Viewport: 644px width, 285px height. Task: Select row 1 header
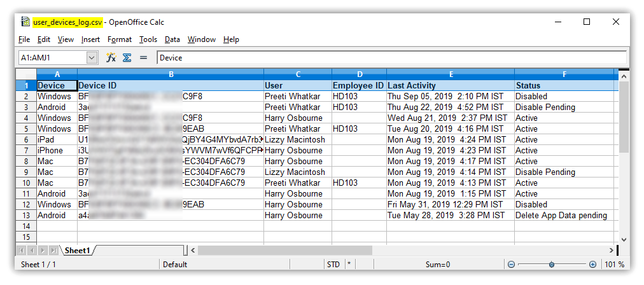click(x=26, y=85)
